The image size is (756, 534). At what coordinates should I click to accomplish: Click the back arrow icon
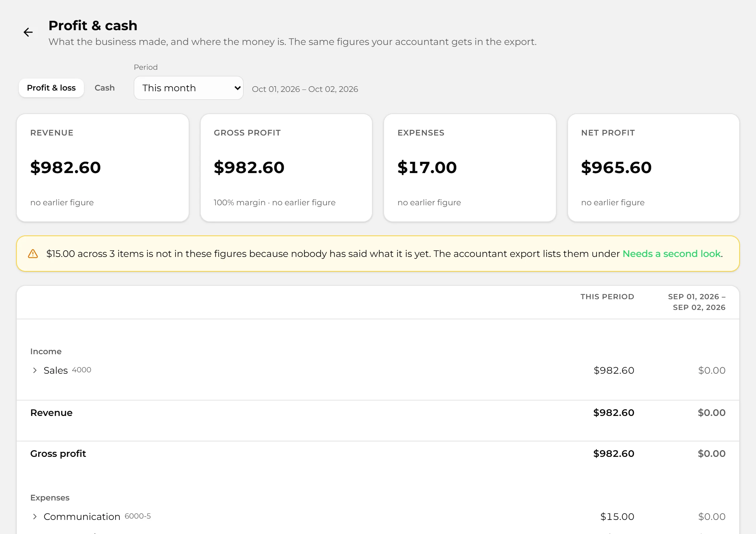[28, 32]
